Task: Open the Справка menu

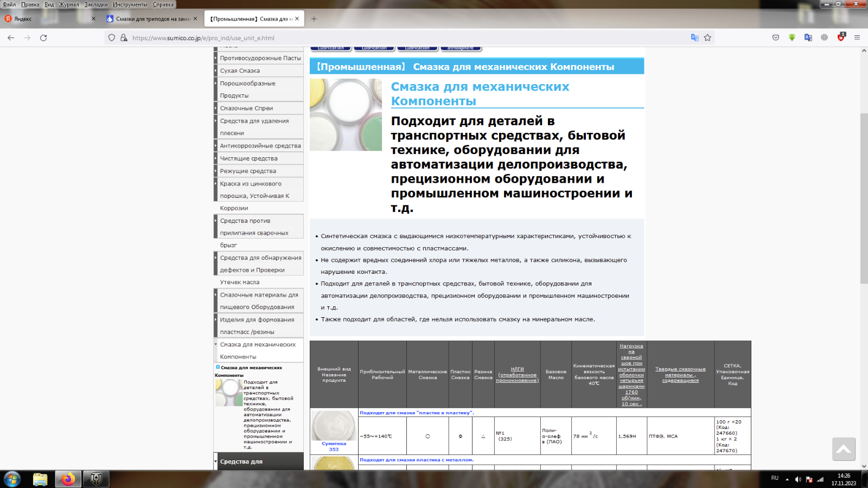Action: pyautogui.click(x=163, y=4)
